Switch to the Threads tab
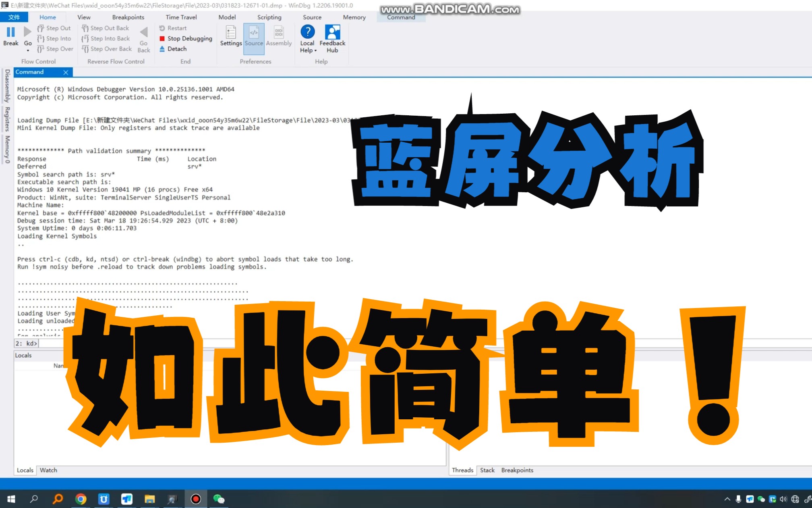This screenshot has height=508, width=812. (x=462, y=470)
